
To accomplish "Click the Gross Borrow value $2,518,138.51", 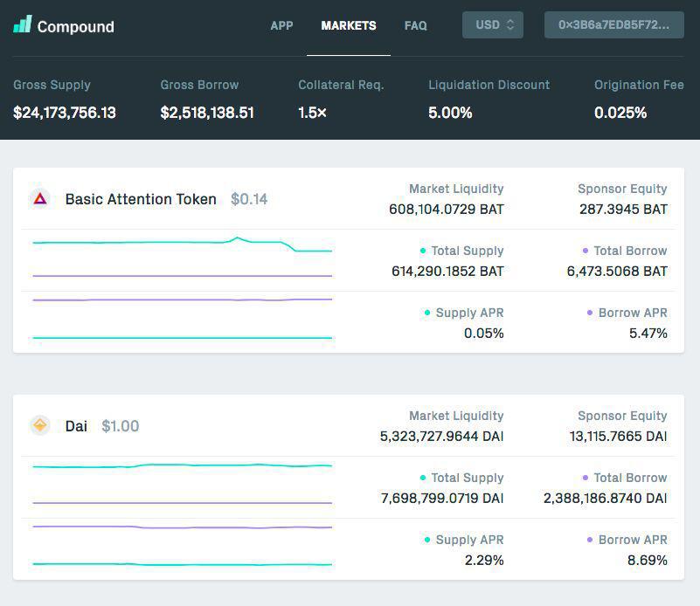I will coord(207,113).
